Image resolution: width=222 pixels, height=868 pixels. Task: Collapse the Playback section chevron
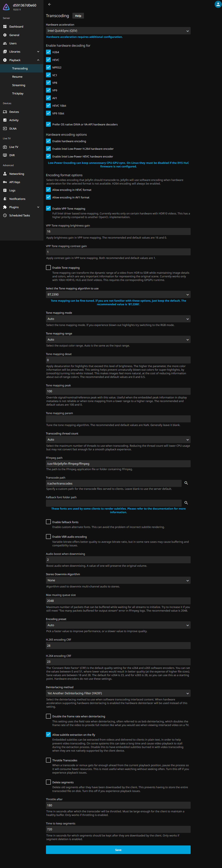click(x=38, y=60)
